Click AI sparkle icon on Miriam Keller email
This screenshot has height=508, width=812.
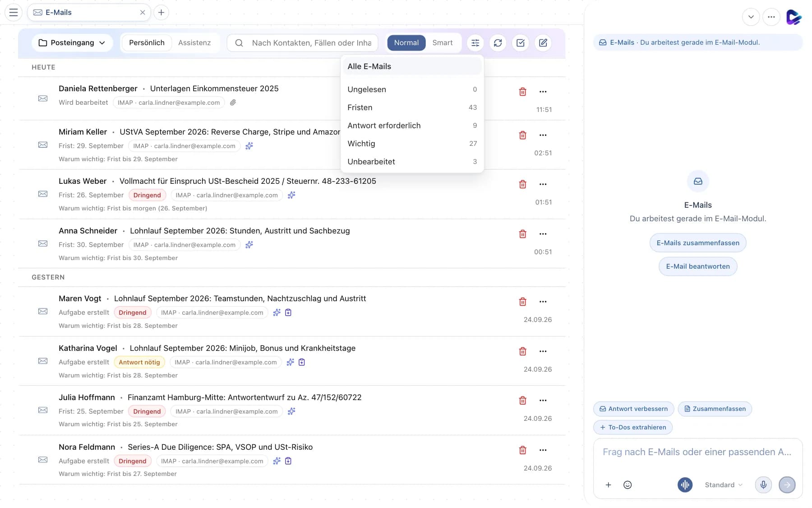[x=249, y=146]
